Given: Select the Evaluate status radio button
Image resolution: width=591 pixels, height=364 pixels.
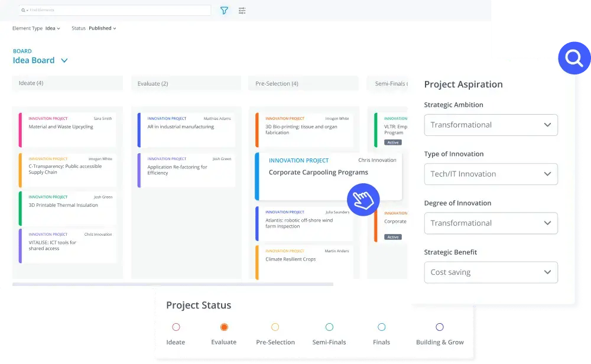Looking at the screenshot, I should (224, 327).
